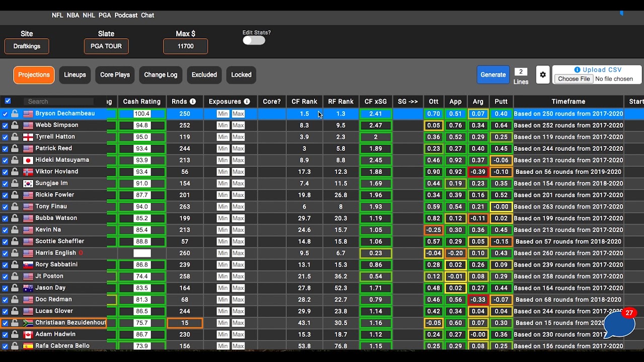
Task: Toggle the select-all checkbox in table header
Action: pyautogui.click(x=8, y=101)
